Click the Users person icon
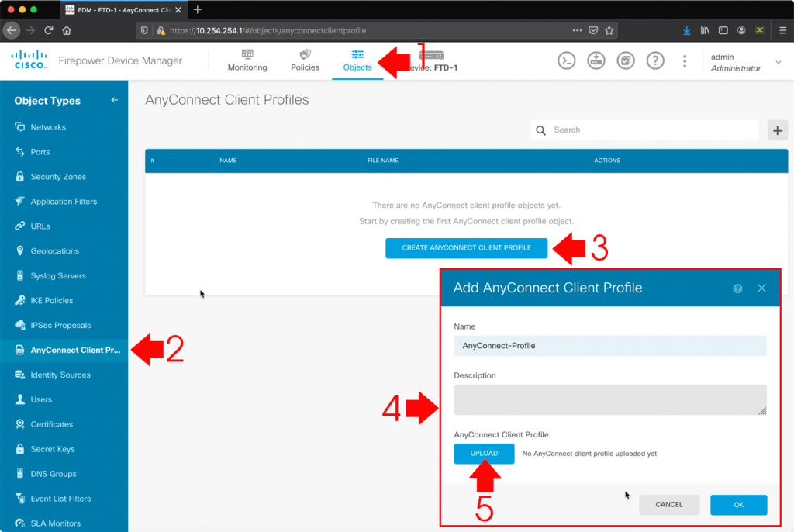 [19, 399]
